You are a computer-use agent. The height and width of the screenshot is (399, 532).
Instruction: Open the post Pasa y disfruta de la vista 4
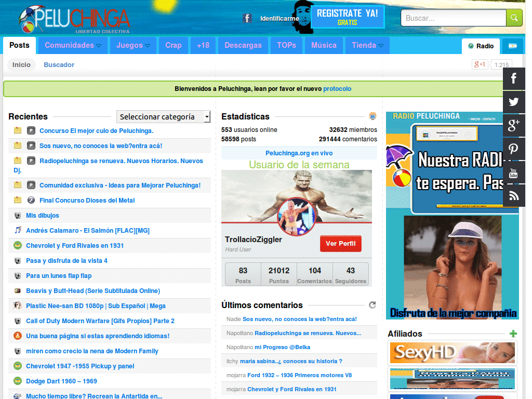point(67,261)
